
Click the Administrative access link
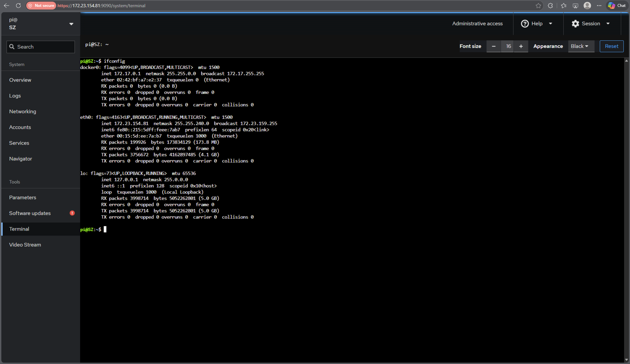[477, 23]
